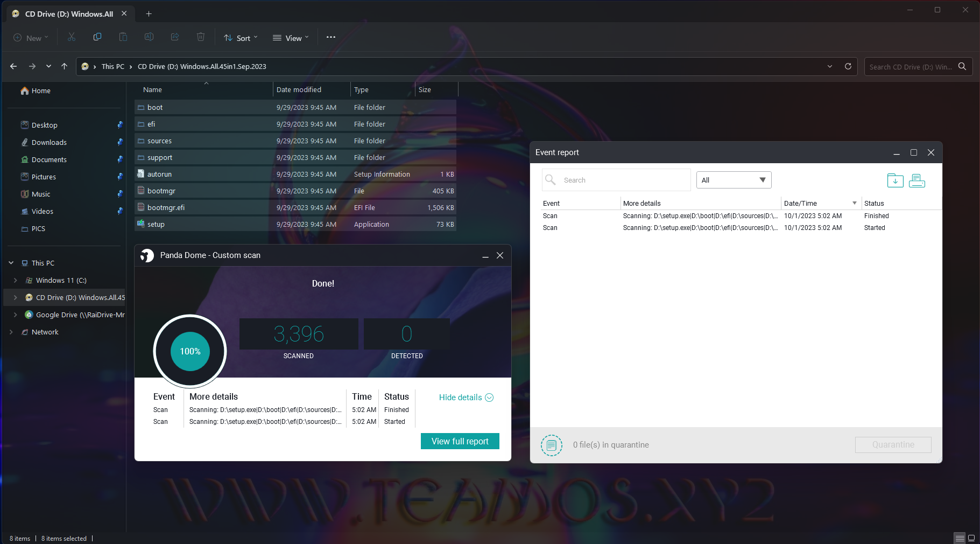Click the autorun file icon
The height and width of the screenshot is (544, 980).
[140, 173]
